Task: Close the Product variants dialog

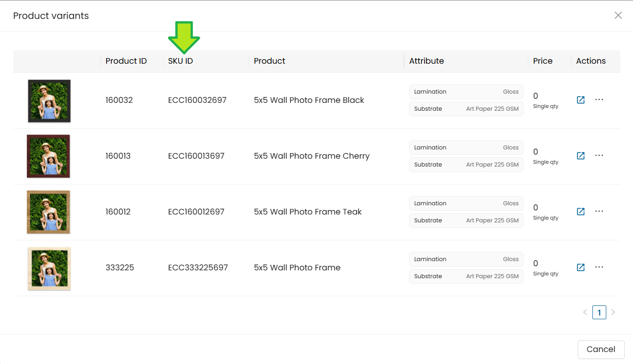Action: tap(618, 15)
